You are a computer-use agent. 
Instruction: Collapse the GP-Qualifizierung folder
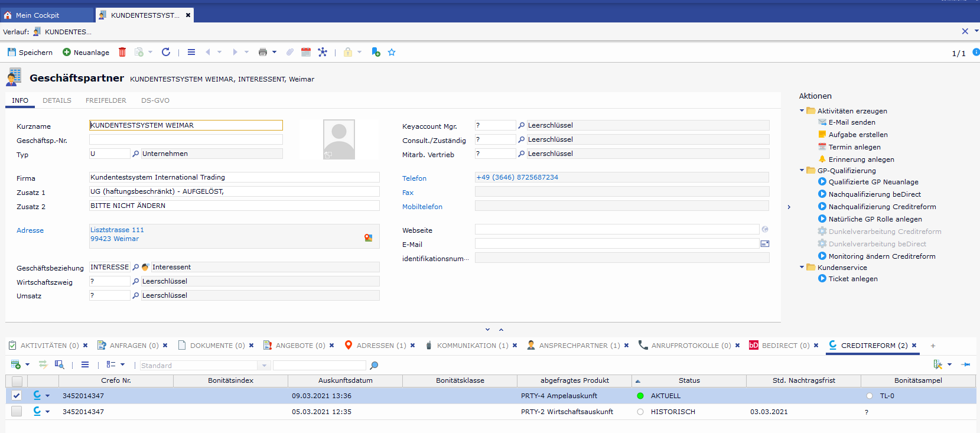coord(802,170)
